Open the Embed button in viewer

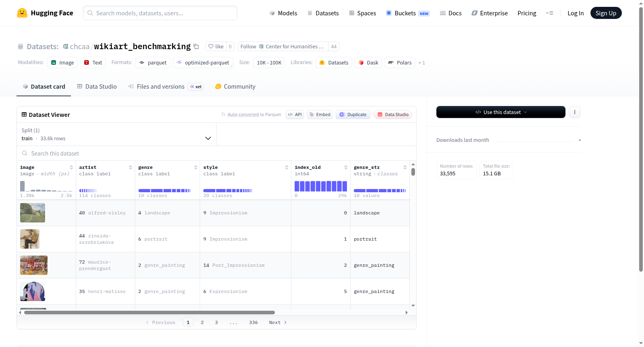coord(320,114)
